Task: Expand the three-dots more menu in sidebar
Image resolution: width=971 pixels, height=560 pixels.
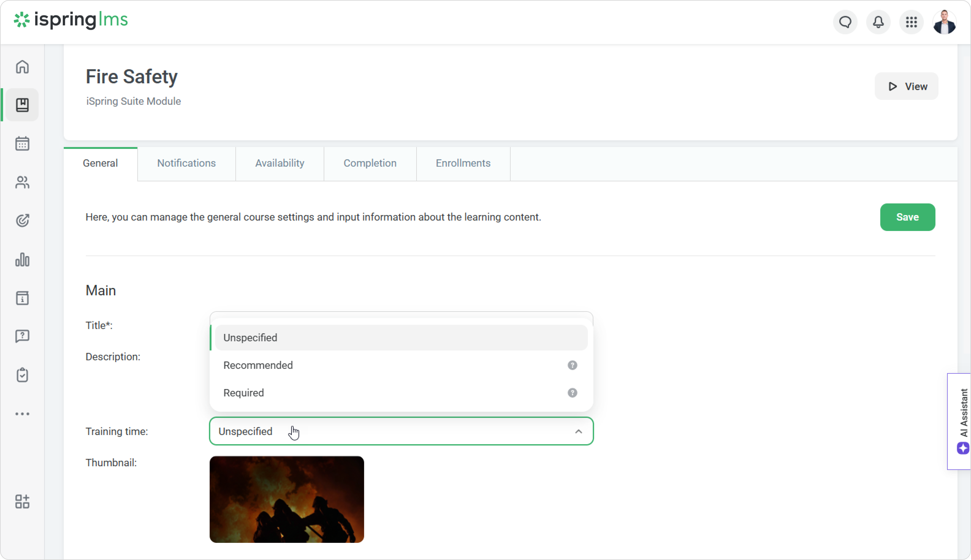Action: point(22,414)
